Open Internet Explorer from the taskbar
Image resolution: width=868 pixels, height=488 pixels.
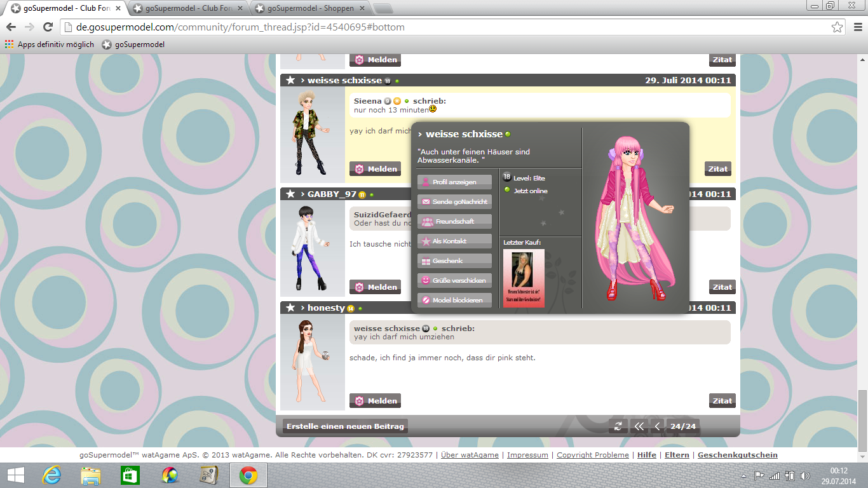pos(51,475)
